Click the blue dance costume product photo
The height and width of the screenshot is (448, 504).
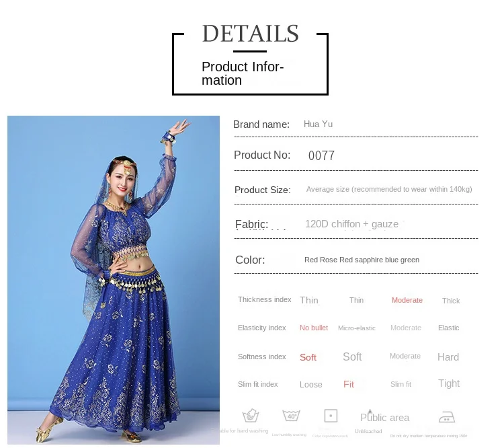(x=114, y=280)
